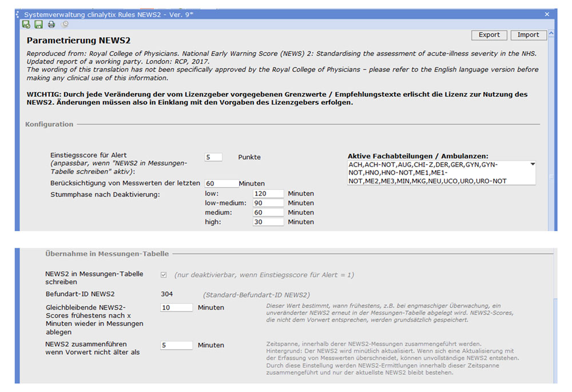Click the Export button
Screen dimensions: 572x392
489,35
